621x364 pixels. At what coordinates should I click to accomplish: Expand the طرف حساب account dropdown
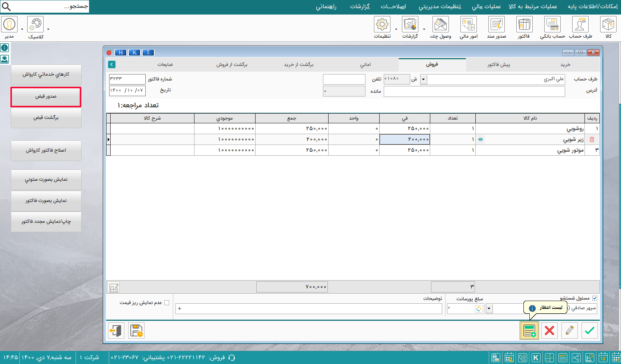(x=424, y=79)
